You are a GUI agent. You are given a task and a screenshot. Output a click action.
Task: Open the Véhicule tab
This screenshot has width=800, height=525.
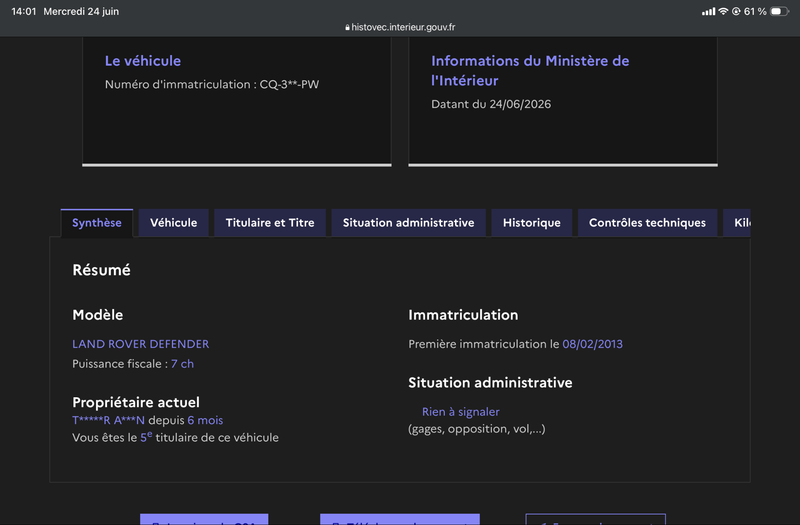click(x=173, y=223)
